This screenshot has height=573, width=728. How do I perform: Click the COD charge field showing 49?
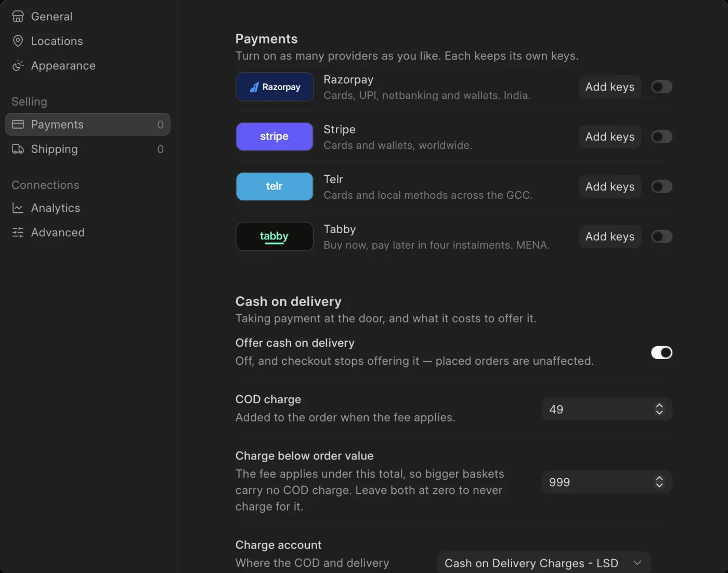click(607, 410)
